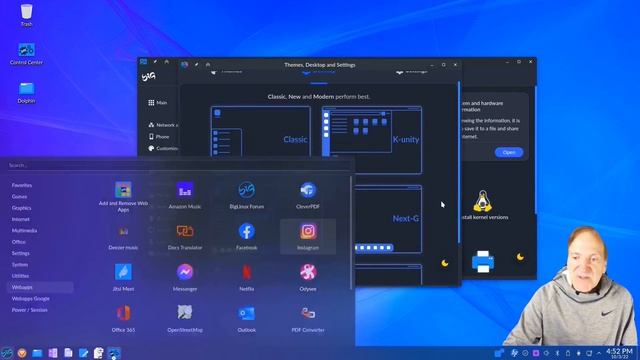Select the Favorites category
640x360 pixels.
[x=22, y=185]
